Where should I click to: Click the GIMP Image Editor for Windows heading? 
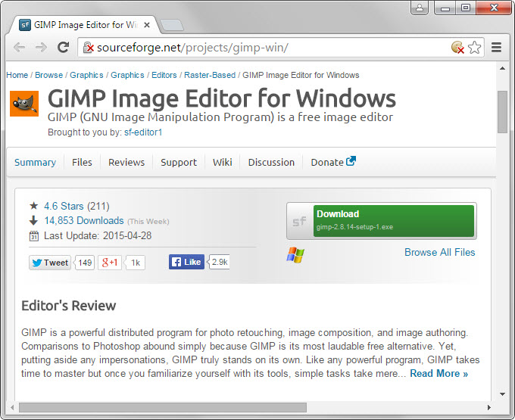point(222,98)
